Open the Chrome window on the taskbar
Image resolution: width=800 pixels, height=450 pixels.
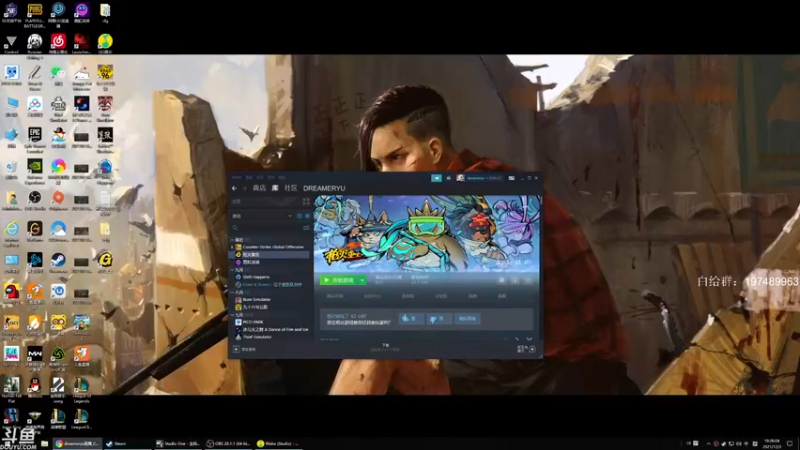tap(78, 443)
